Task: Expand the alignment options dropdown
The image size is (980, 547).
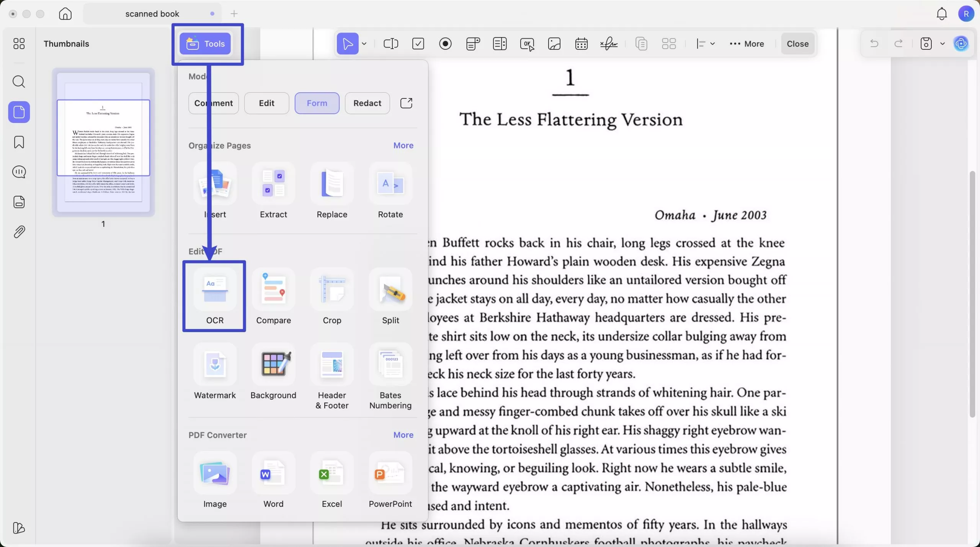Action: coord(712,44)
